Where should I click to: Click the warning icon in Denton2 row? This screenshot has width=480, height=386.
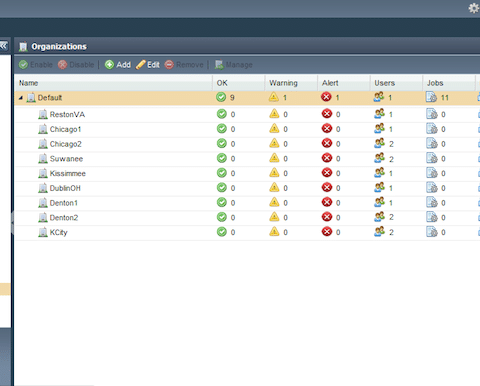tap(274, 217)
